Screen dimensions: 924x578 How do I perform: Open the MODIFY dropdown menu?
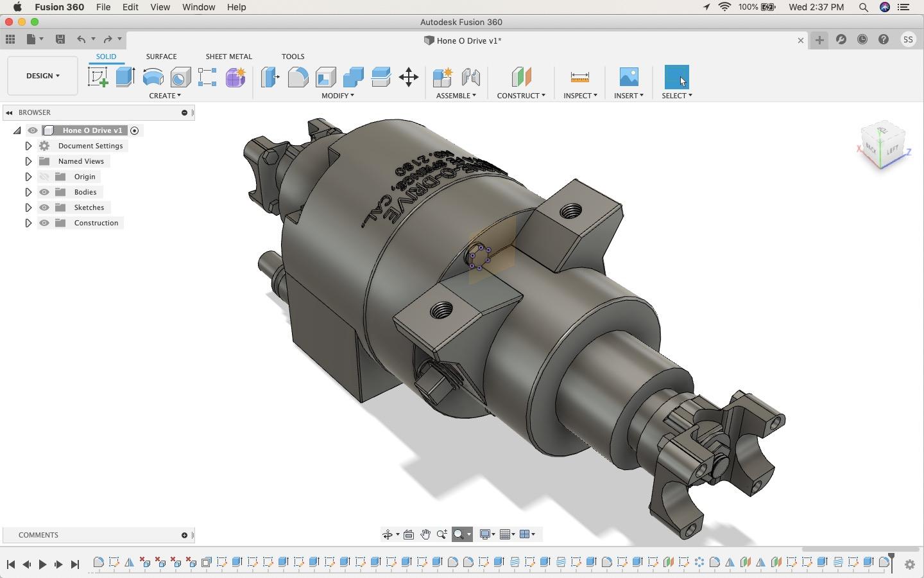point(338,96)
